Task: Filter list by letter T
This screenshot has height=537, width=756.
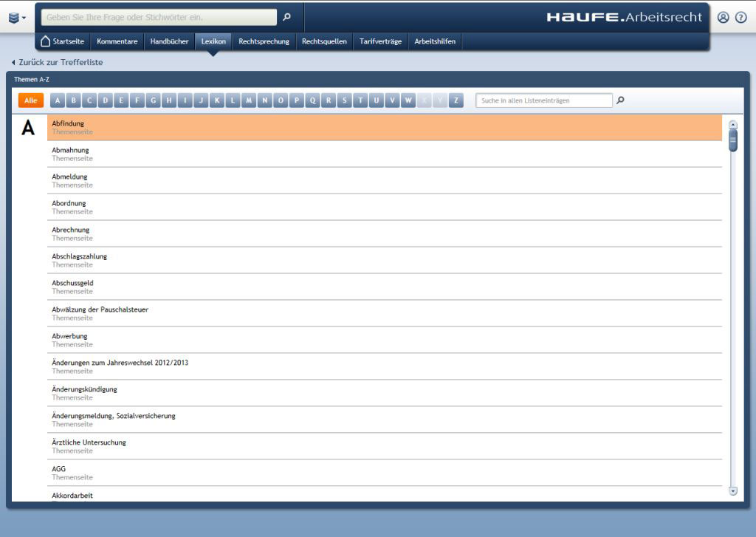Action: 360,100
